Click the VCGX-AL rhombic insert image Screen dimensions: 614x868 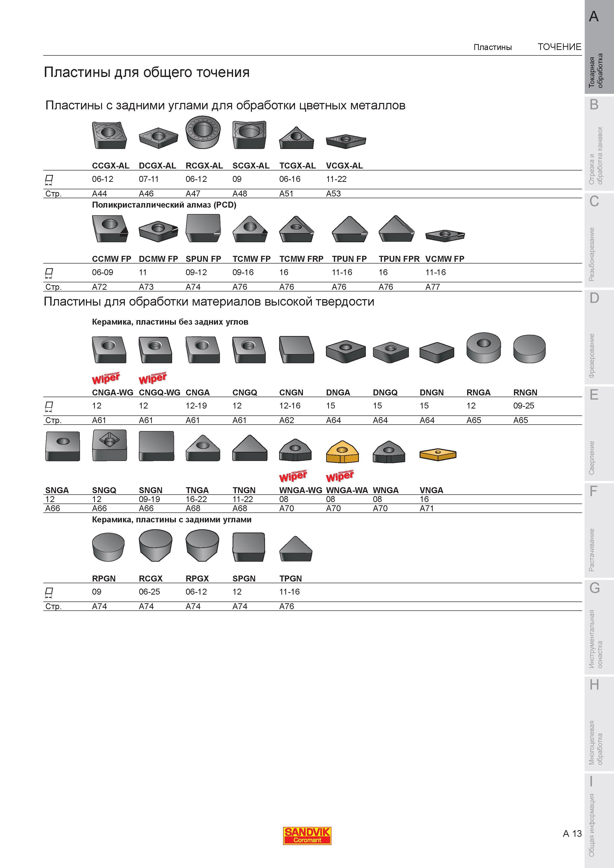346,141
